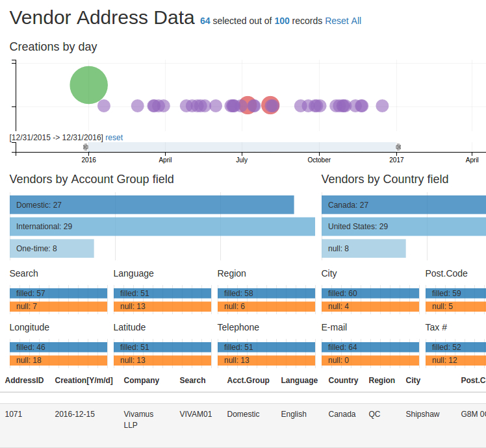Click the date range reset link
The height and width of the screenshot is (448, 486).
114,138
